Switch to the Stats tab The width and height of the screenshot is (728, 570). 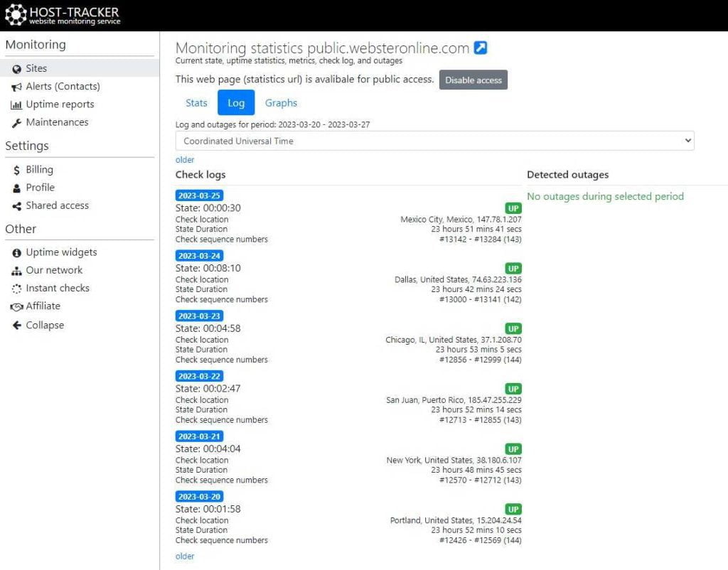(x=196, y=103)
